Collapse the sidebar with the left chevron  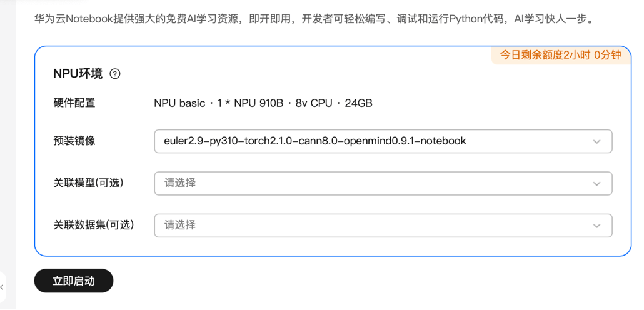click(2, 287)
